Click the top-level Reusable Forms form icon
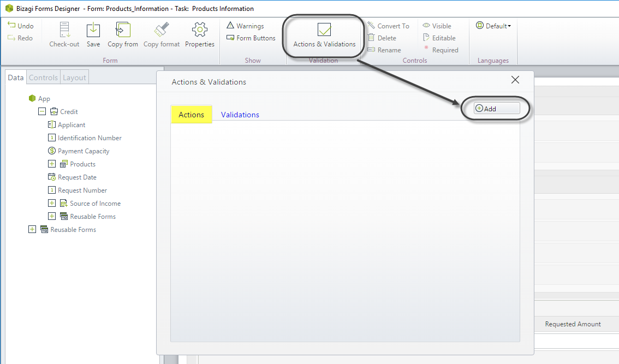This screenshot has width=619, height=364. point(44,229)
